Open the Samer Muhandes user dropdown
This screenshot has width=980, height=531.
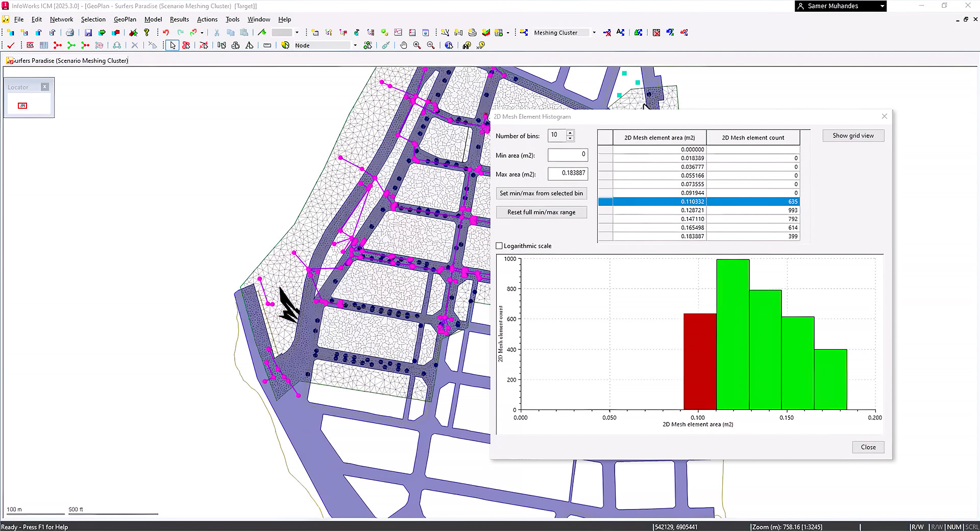click(882, 6)
